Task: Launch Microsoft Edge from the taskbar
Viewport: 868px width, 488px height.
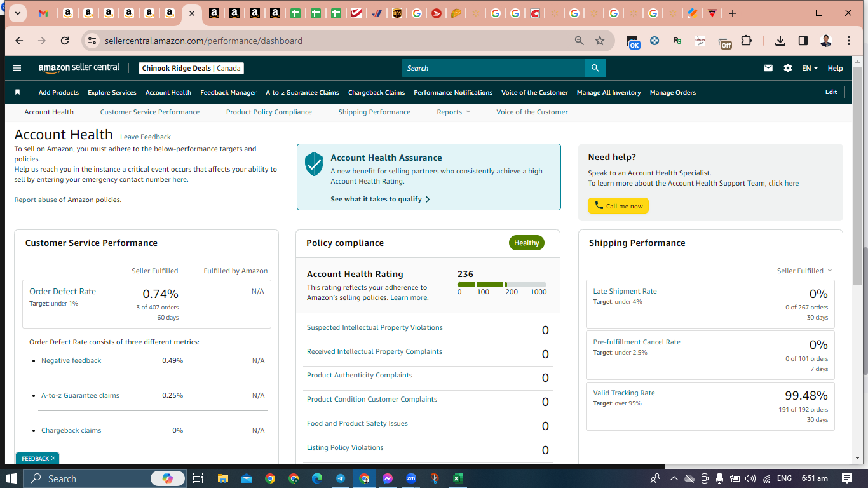Action: click(x=317, y=478)
